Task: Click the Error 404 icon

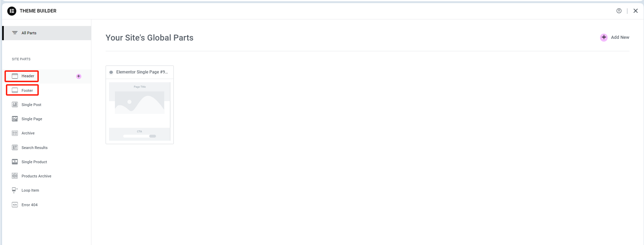Action: pos(15,205)
